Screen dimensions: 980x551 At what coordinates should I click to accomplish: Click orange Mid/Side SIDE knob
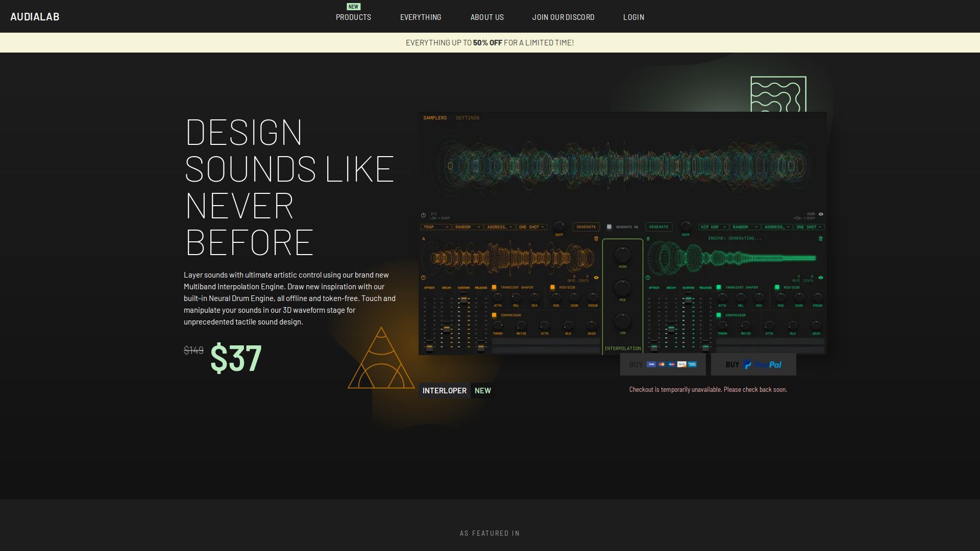tap(574, 297)
